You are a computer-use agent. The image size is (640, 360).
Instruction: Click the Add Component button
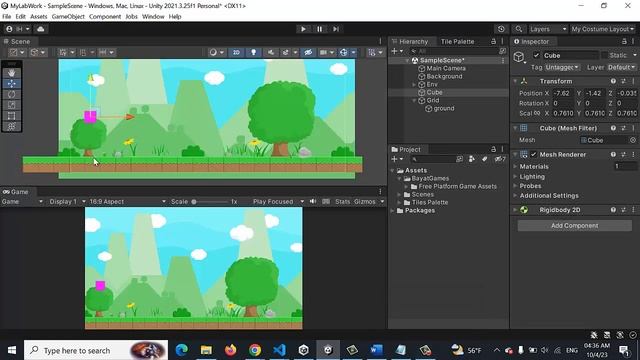575,225
